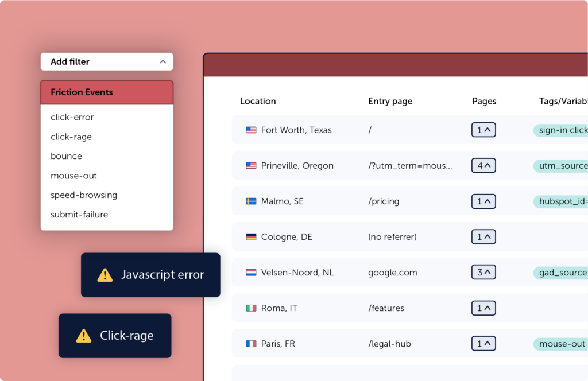Select the Friction Events filter category
The height and width of the screenshot is (381, 588).
coord(82,92)
